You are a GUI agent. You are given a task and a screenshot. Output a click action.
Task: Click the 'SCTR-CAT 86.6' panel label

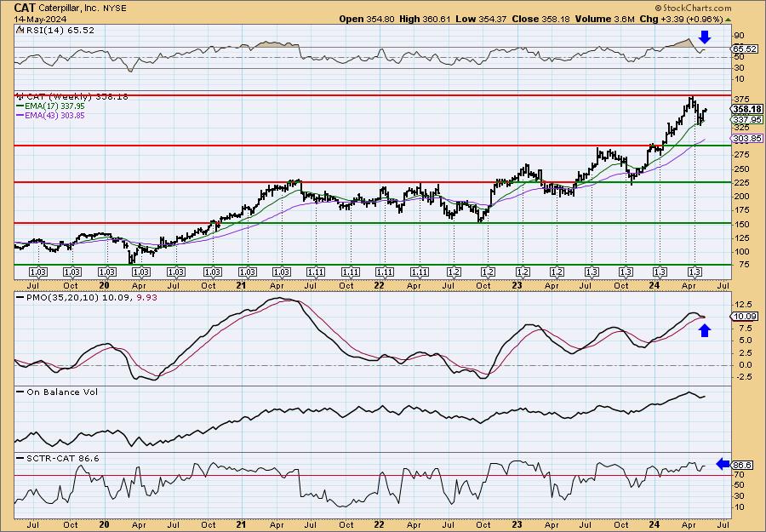(x=62, y=458)
